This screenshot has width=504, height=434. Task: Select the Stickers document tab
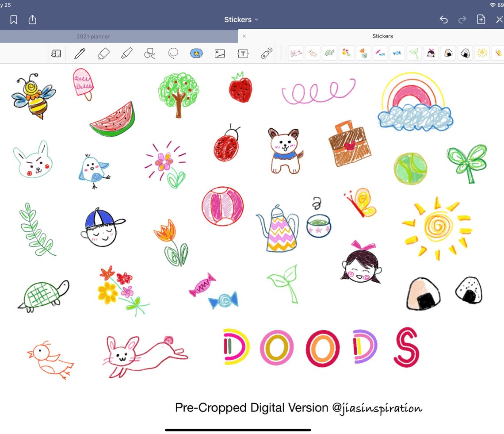click(x=382, y=36)
